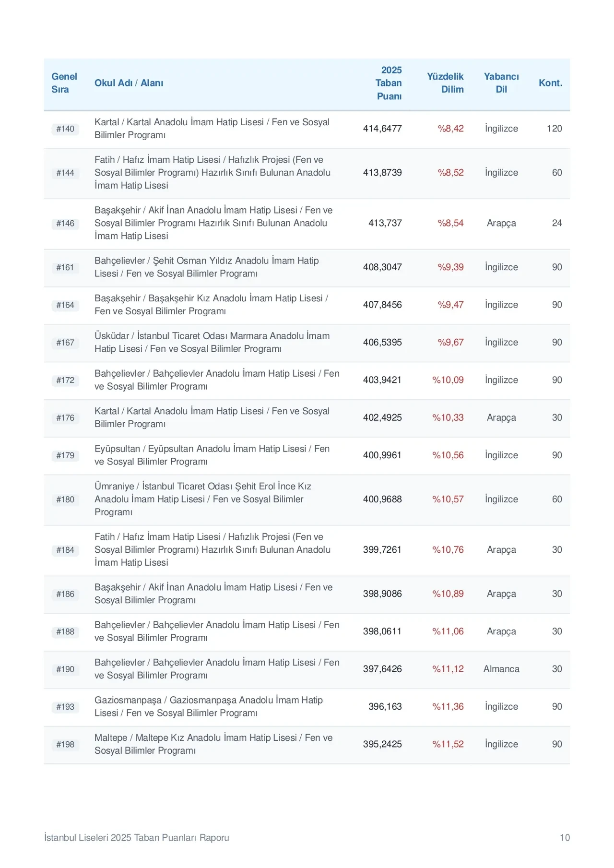Screen dimensions: 614x868
Task: Select the Yüzdelik Dilim column header
Action: tap(445, 83)
